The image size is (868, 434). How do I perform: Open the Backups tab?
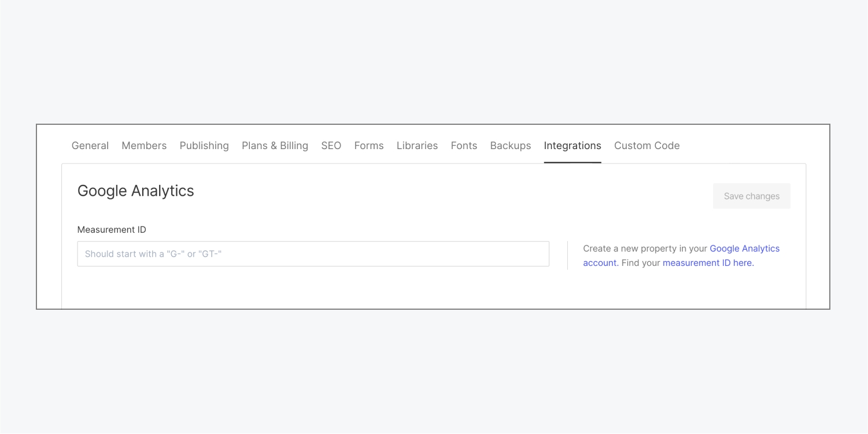[x=510, y=146]
